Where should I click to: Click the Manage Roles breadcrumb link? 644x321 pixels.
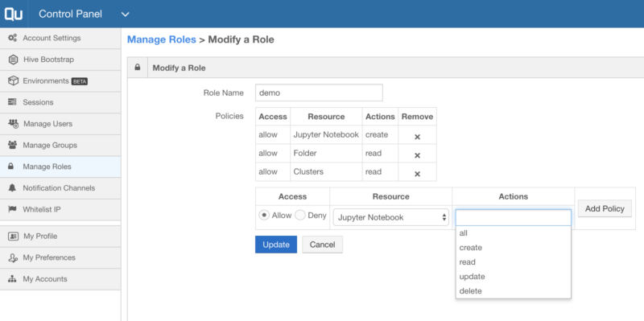pyautogui.click(x=162, y=39)
